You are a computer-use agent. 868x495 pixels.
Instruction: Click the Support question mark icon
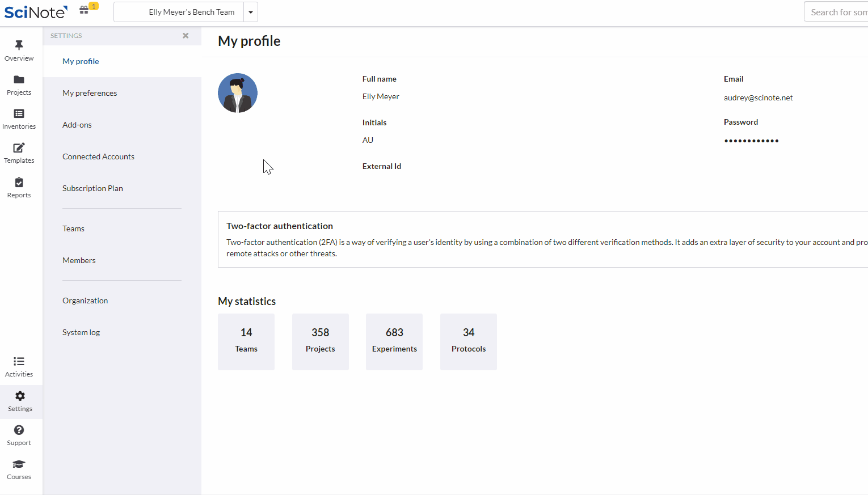point(19,430)
